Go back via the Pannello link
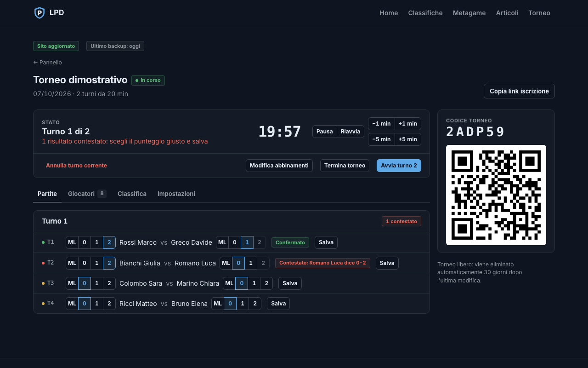 click(x=47, y=63)
